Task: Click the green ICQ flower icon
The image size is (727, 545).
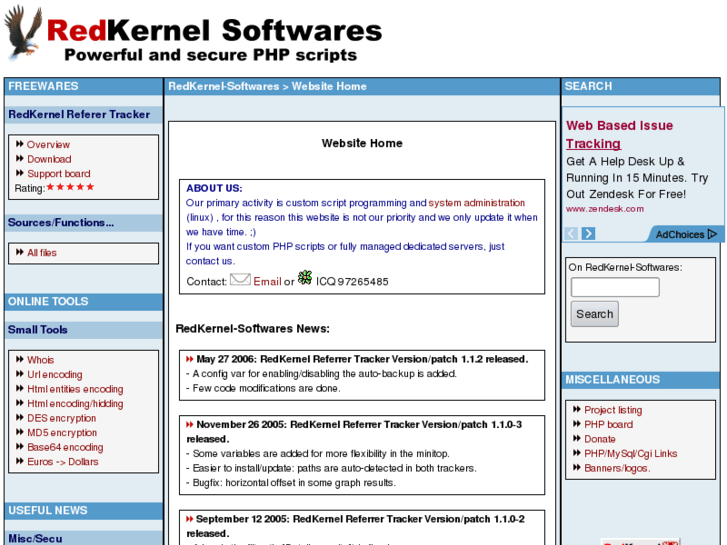Action: (305, 278)
